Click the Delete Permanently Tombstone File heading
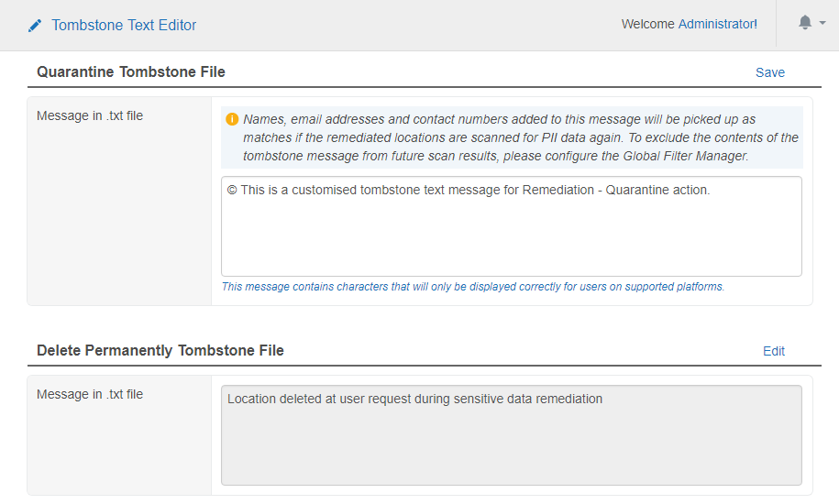This screenshot has height=504, width=839. [160, 350]
